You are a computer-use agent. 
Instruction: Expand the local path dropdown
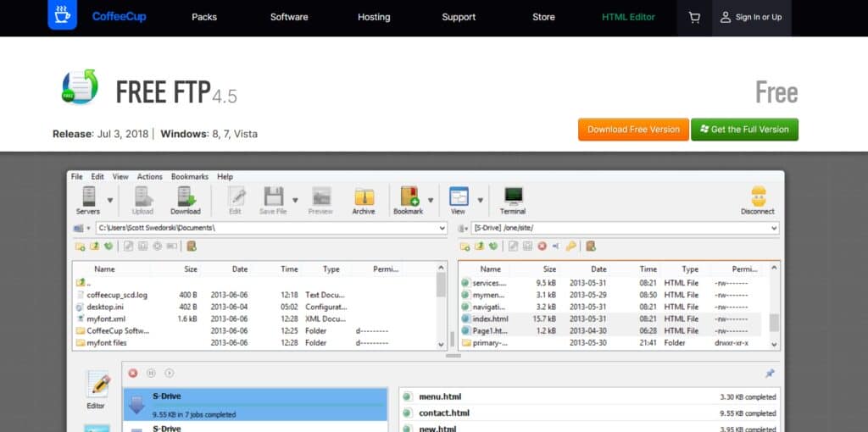[442, 228]
